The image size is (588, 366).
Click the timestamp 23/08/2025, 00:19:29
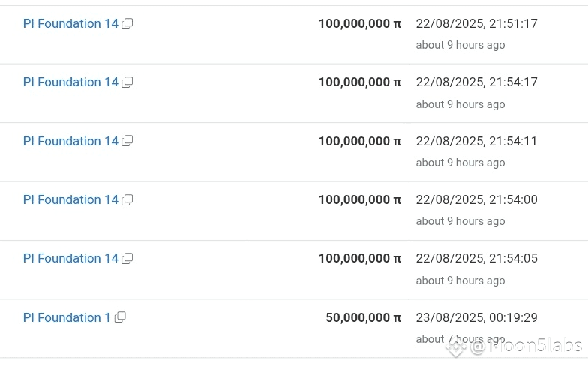pos(477,318)
